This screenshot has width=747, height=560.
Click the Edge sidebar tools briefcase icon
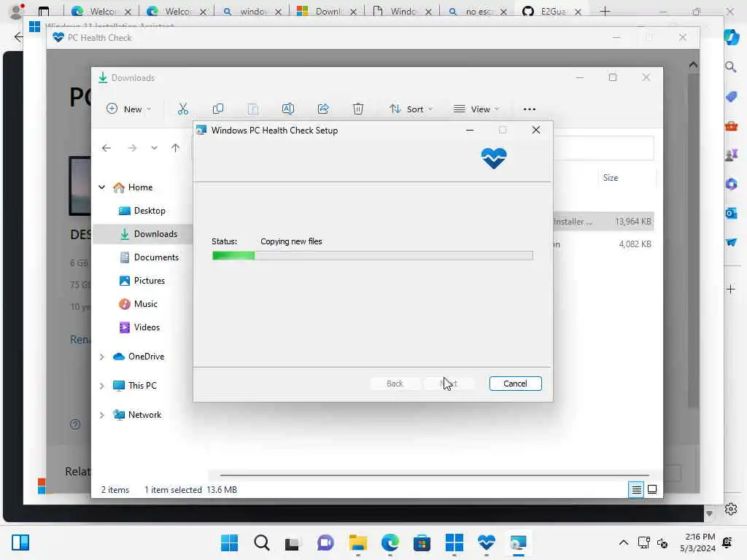click(x=731, y=126)
